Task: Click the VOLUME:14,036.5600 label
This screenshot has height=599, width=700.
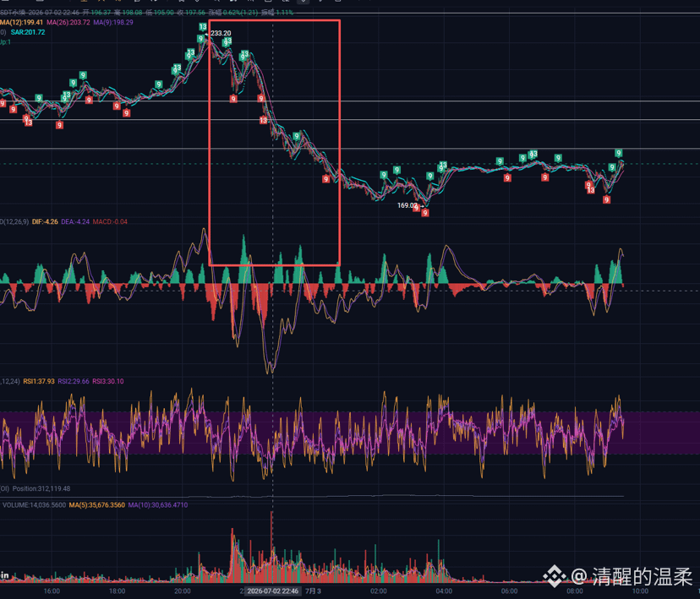Action: [x=35, y=505]
